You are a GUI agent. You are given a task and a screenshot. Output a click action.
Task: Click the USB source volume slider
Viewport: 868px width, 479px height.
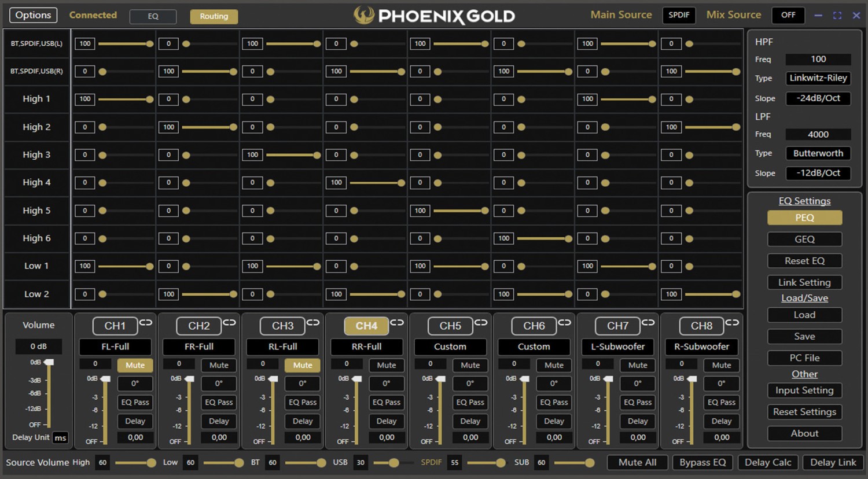(393, 462)
